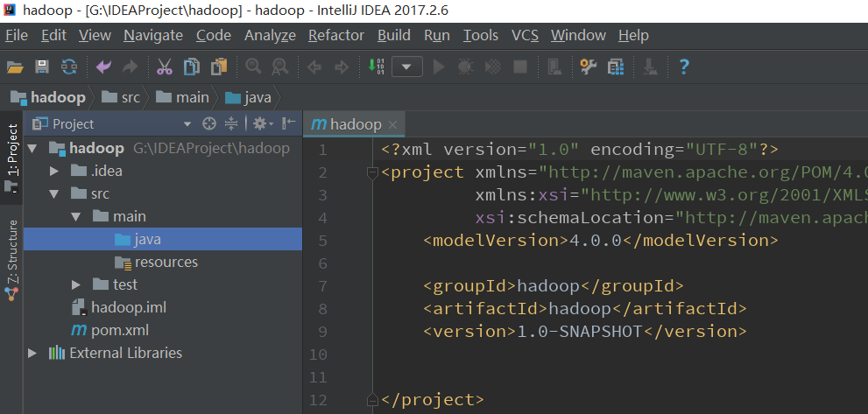Click the Run with Coverage icon

click(492, 67)
